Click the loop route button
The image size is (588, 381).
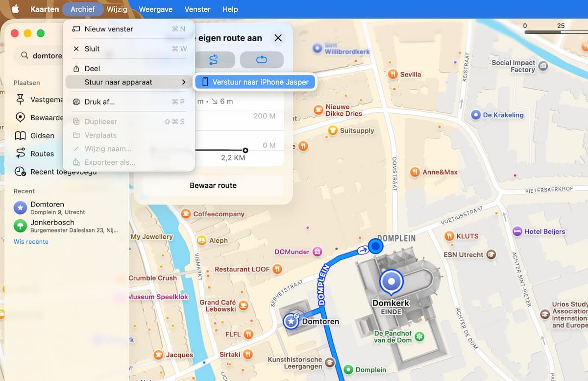point(262,59)
